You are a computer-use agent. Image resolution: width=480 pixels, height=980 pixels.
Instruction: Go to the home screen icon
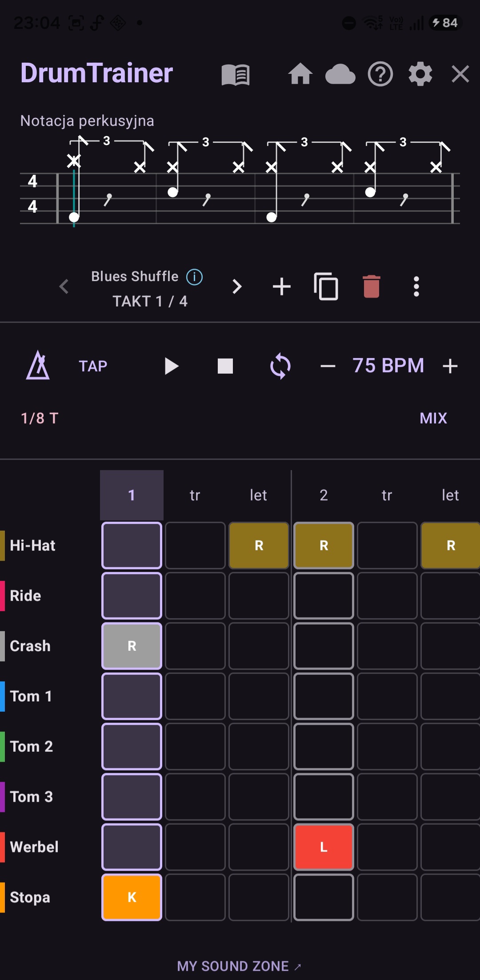(x=300, y=73)
